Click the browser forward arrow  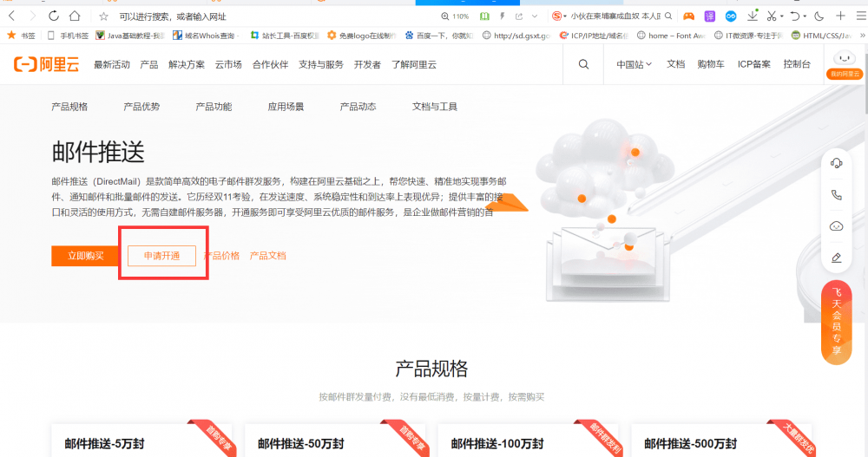coord(32,16)
